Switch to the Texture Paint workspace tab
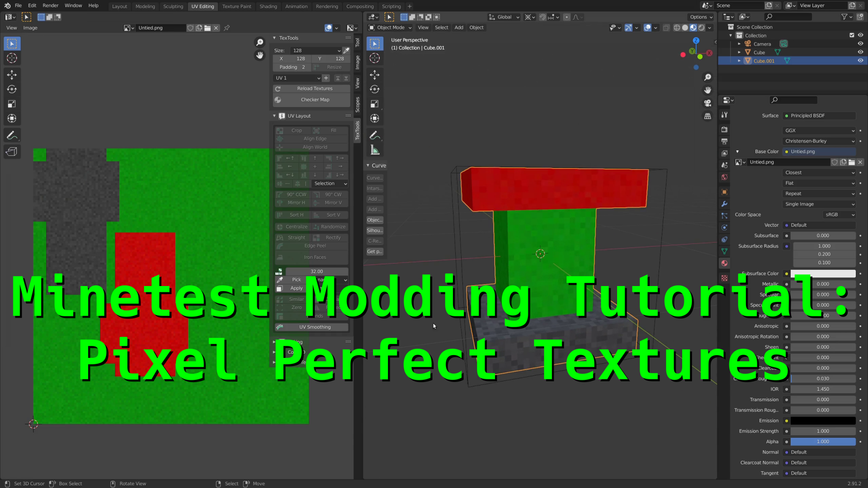The image size is (868, 488). pyautogui.click(x=236, y=6)
